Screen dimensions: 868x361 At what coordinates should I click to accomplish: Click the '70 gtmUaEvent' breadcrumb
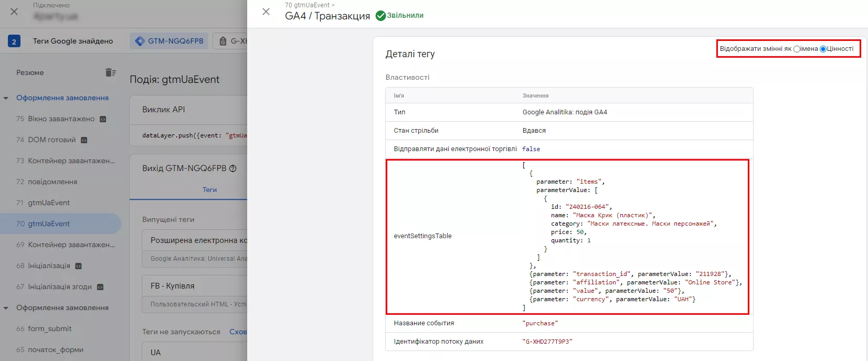click(307, 5)
